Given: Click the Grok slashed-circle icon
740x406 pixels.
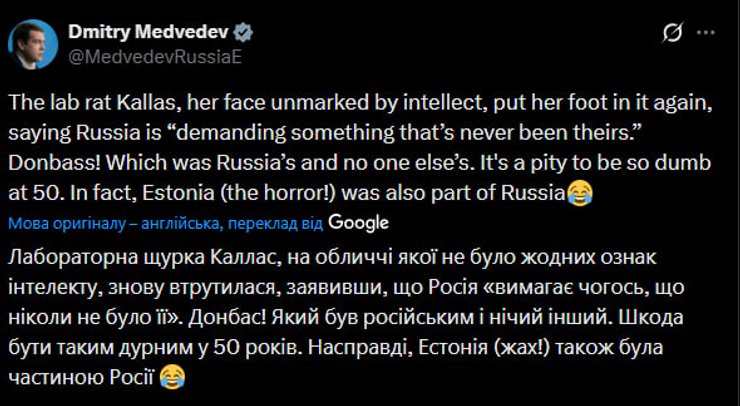Looking at the screenshot, I should pyautogui.click(x=672, y=33).
